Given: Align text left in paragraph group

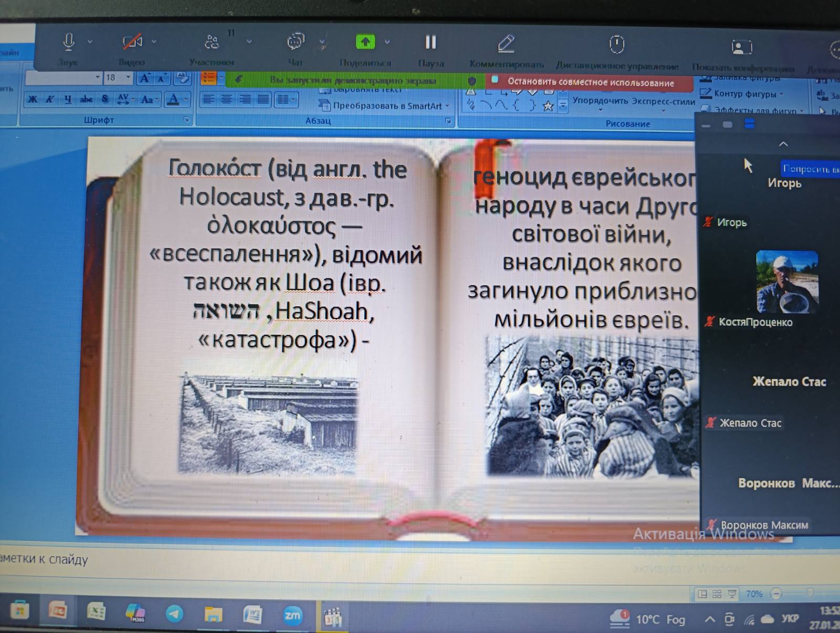Looking at the screenshot, I should coord(209,99).
